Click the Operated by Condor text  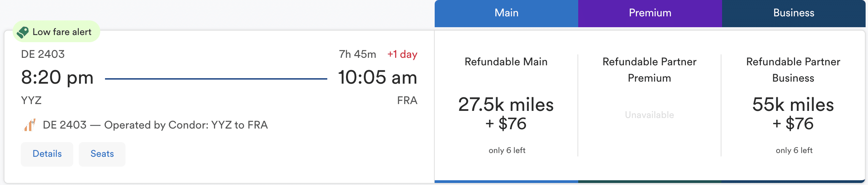155,125
